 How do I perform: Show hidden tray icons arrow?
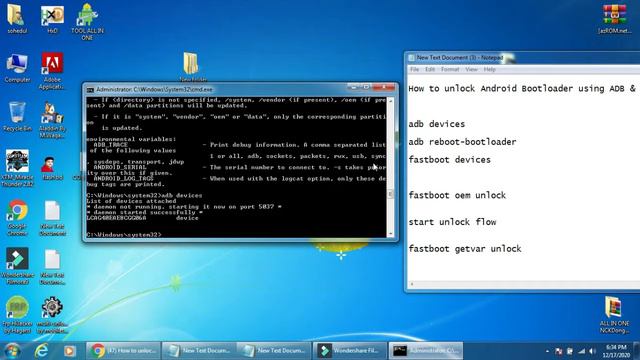(547, 351)
